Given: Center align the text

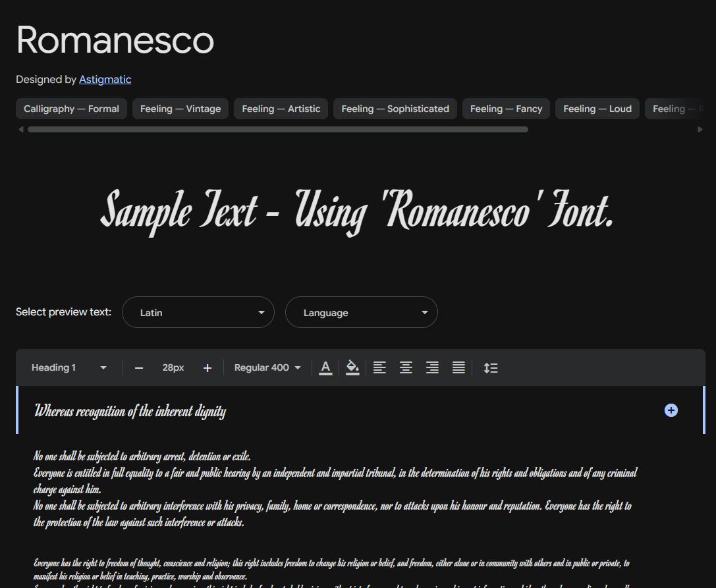Looking at the screenshot, I should click(x=406, y=367).
